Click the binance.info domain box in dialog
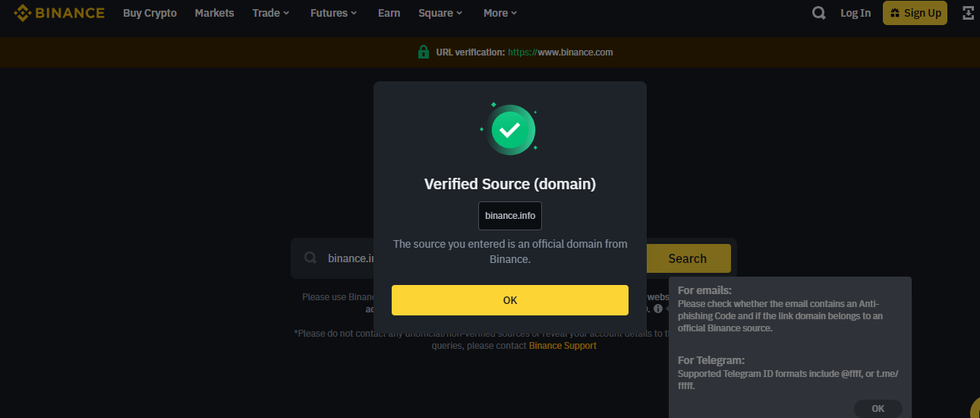Screen dimensions: 980x418 pos(510,216)
